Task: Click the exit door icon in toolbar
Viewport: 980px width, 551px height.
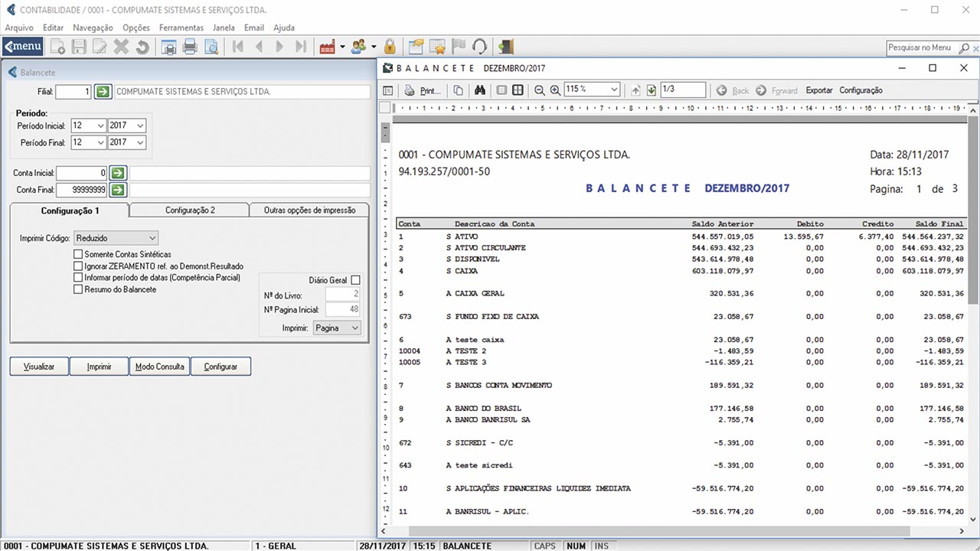Action: pos(505,47)
